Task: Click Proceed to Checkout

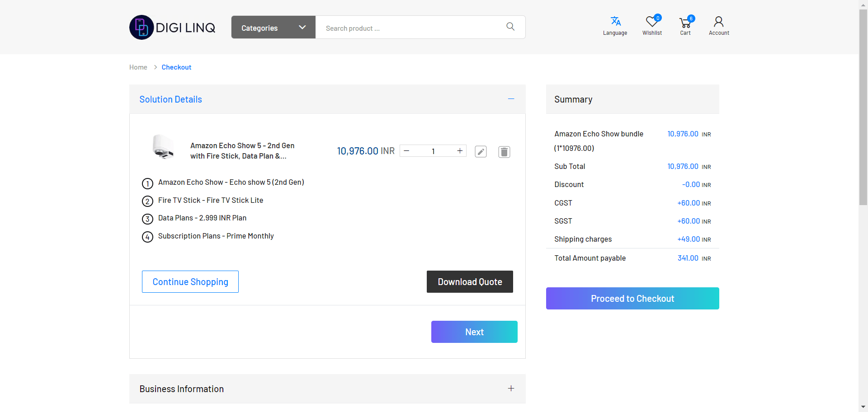Action: (632, 299)
